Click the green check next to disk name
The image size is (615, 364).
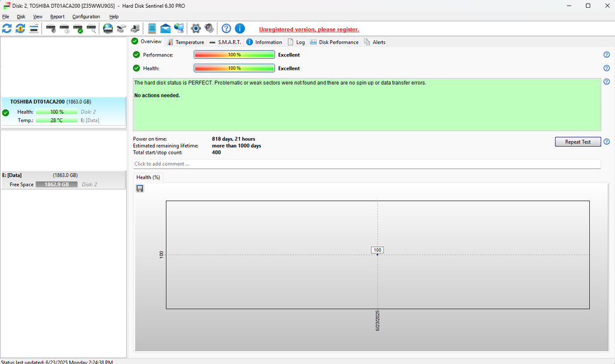point(5,112)
